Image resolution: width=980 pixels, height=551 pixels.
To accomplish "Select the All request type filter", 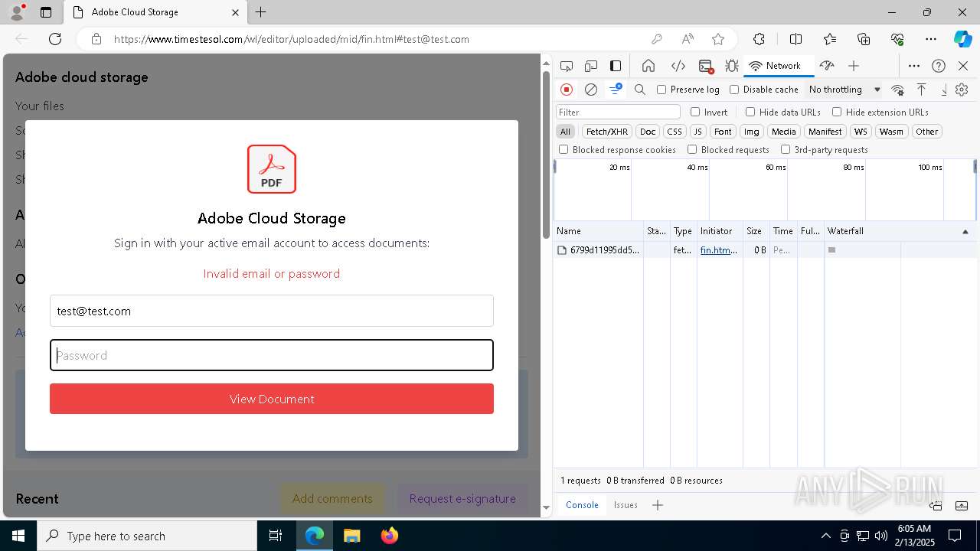I will (x=565, y=132).
